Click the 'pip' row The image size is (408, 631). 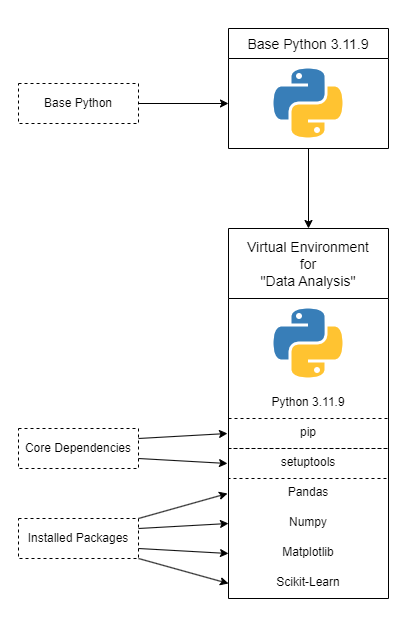pos(308,433)
